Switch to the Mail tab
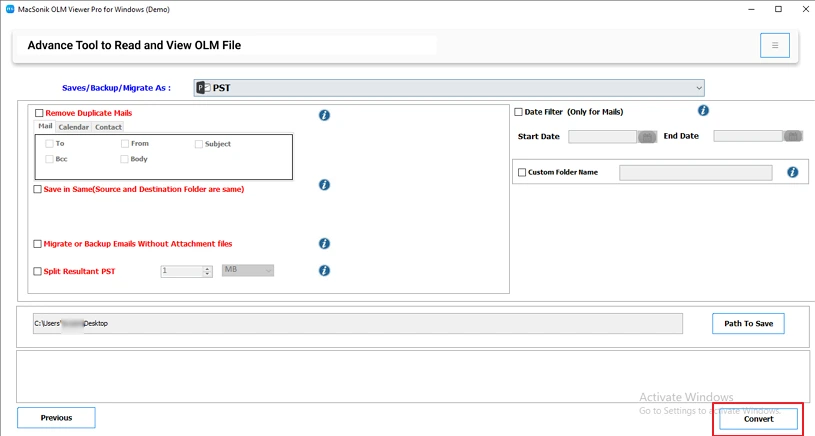This screenshot has width=815, height=436. pyautogui.click(x=45, y=126)
